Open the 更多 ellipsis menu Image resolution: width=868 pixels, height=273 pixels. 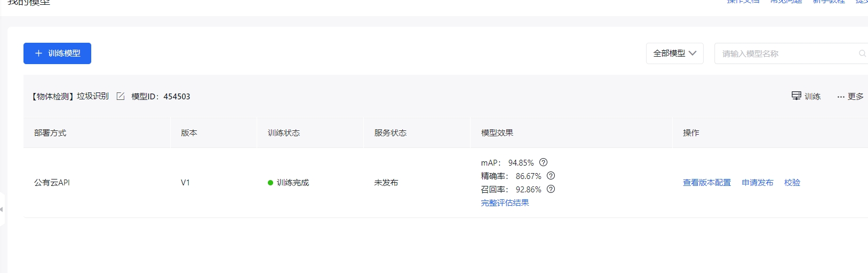850,96
